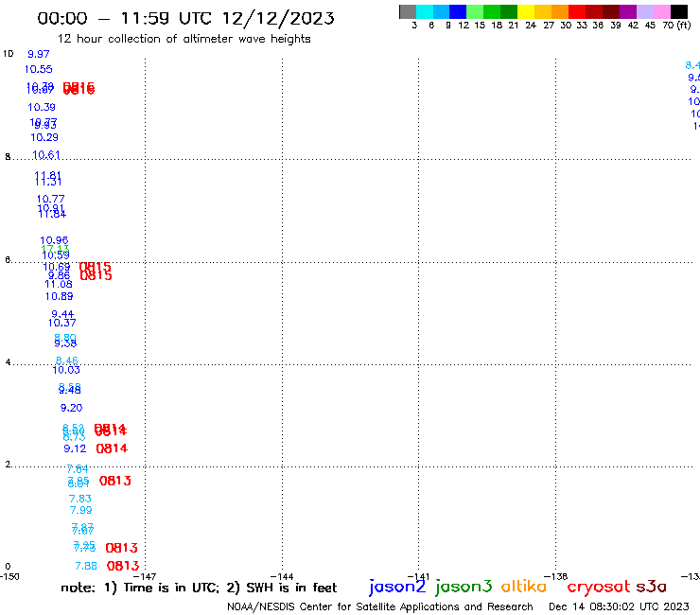Click the subtitle "12 hour collection of altimeter wave heights"
The image size is (700, 615).
(184, 39)
